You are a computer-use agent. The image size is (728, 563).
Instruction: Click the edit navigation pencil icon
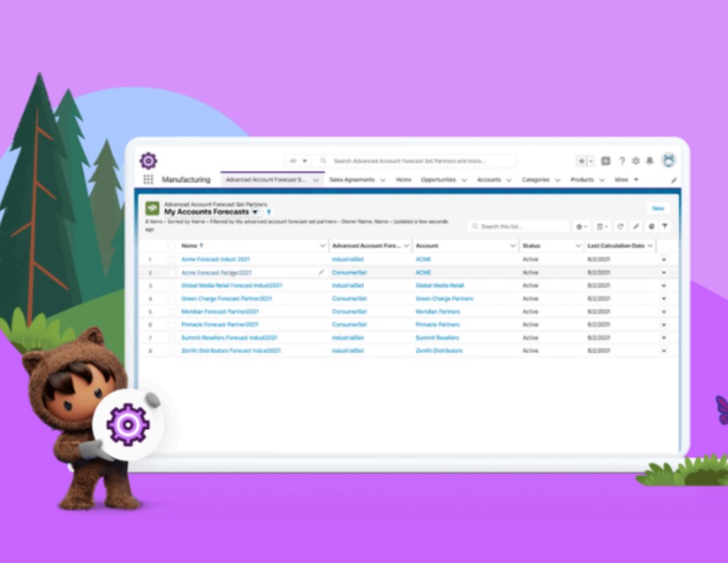tap(674, 180)
